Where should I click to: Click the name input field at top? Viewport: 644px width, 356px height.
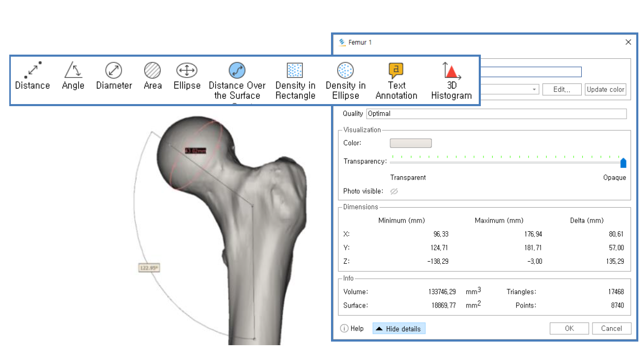tap(531, 72)
